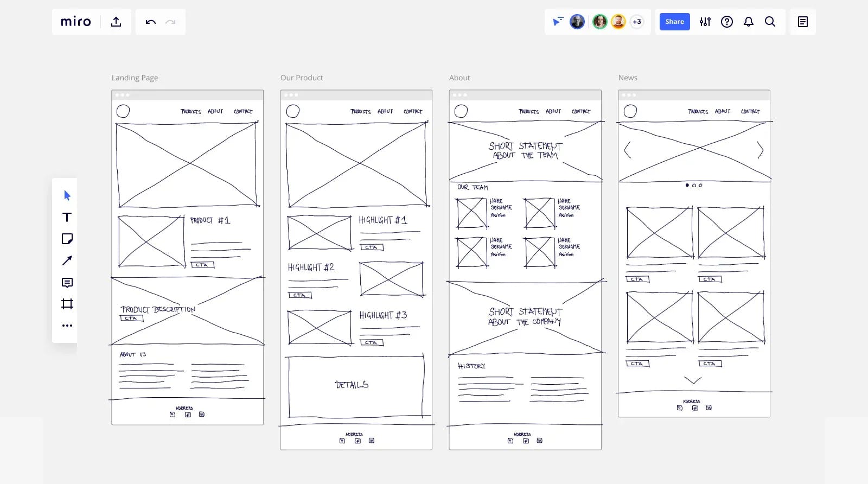Click the miro logo

[x=75, y=22]
